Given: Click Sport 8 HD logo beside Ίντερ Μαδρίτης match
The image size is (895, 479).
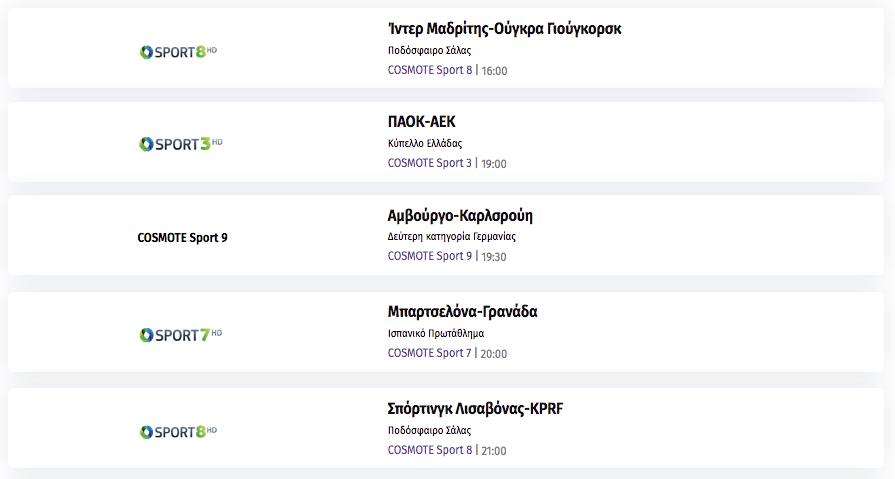Looking at the screenshot, I should pyautogui.click(x=178, y=52).
